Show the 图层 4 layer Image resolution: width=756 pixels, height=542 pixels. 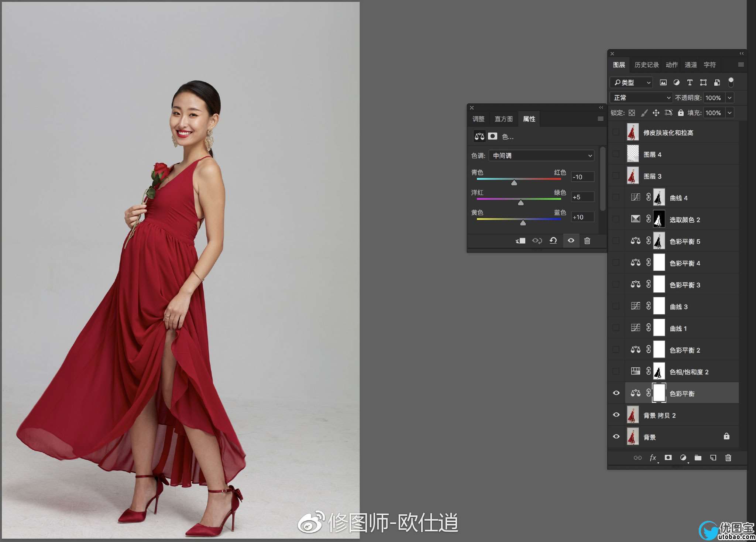pyautogui.click(x=616, y=154)
